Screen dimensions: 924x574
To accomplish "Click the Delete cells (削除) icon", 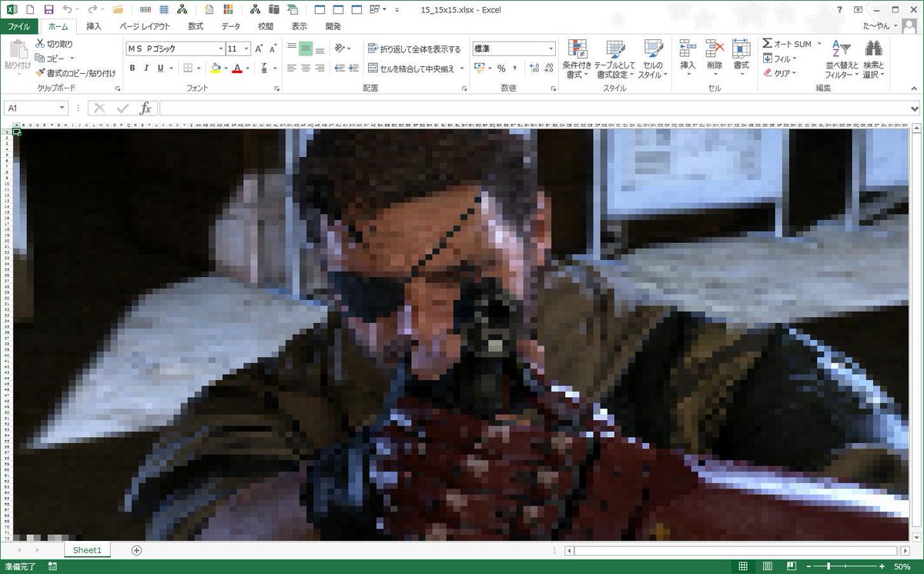I will 715,49.
